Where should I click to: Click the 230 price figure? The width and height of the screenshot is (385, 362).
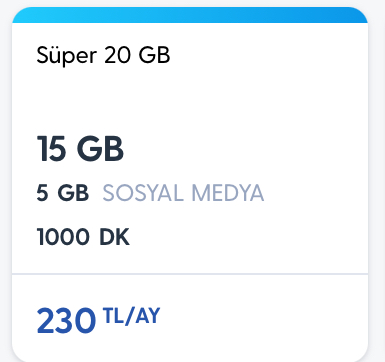click(66, 321)
